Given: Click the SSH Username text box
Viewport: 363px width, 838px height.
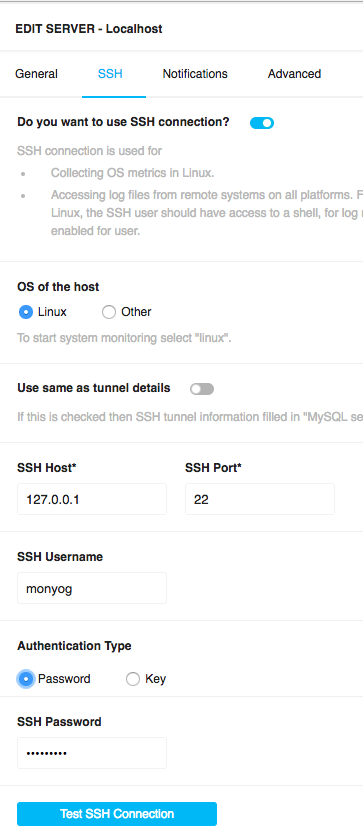Looking at the screenshot, I should tap(92, 588).
